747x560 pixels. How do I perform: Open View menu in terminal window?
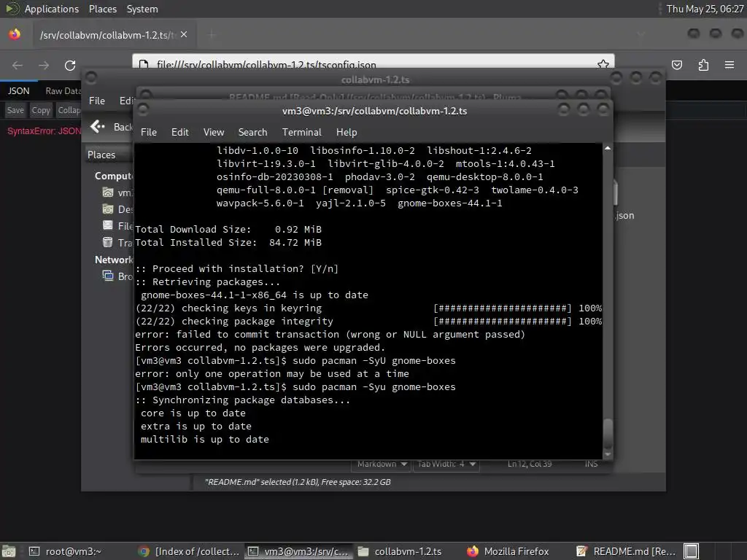click(x=214, y=133)
